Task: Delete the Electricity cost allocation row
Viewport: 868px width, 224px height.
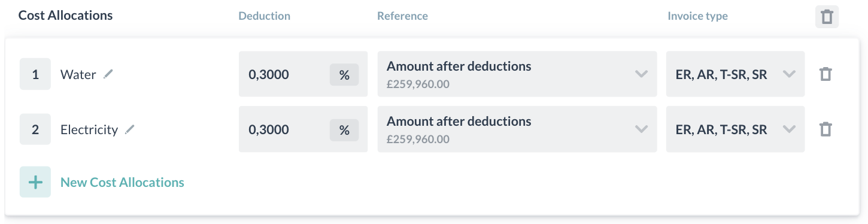Action: pyautogui.click(x=825, y=129)
